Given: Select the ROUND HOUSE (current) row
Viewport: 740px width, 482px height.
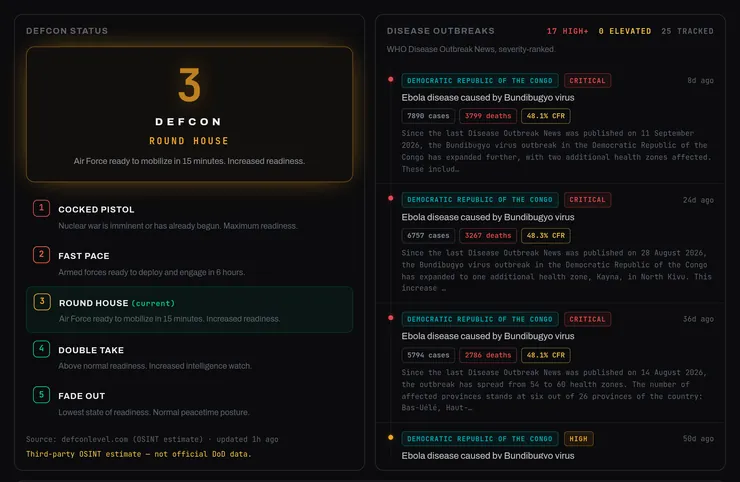Looking at the screenshot, I should pyautogui.click(x=189, y=310).
